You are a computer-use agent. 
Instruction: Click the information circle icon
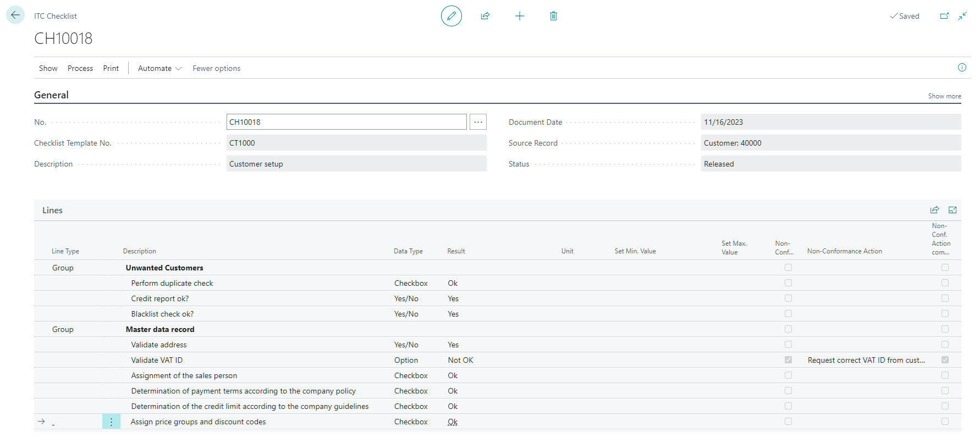962,68
